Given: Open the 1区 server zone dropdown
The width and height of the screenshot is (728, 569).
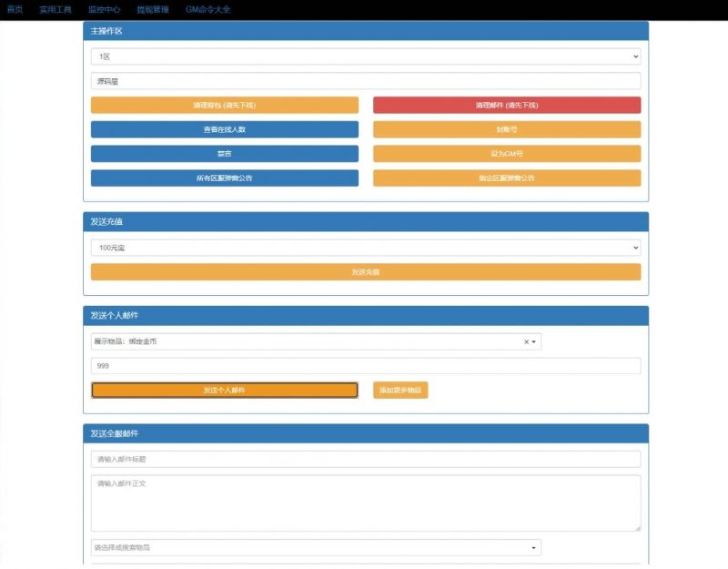Looking at the screenshot, I should [365, 56].
